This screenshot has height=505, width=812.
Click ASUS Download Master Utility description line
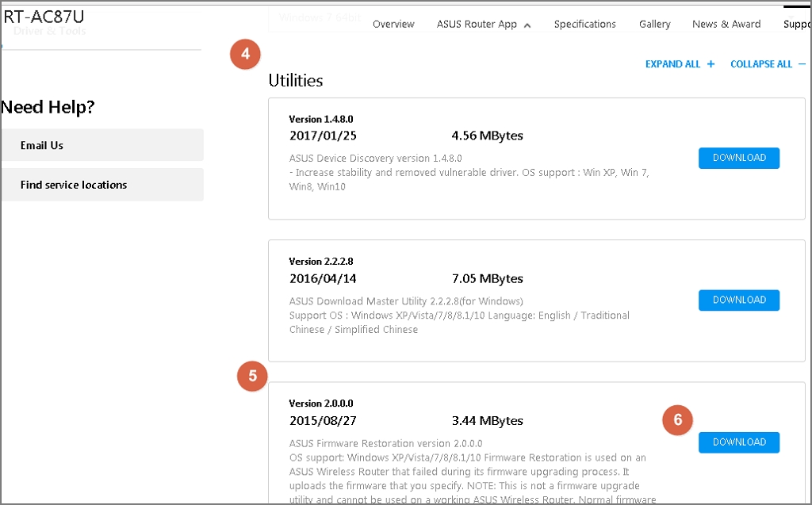tap(406, 301)
